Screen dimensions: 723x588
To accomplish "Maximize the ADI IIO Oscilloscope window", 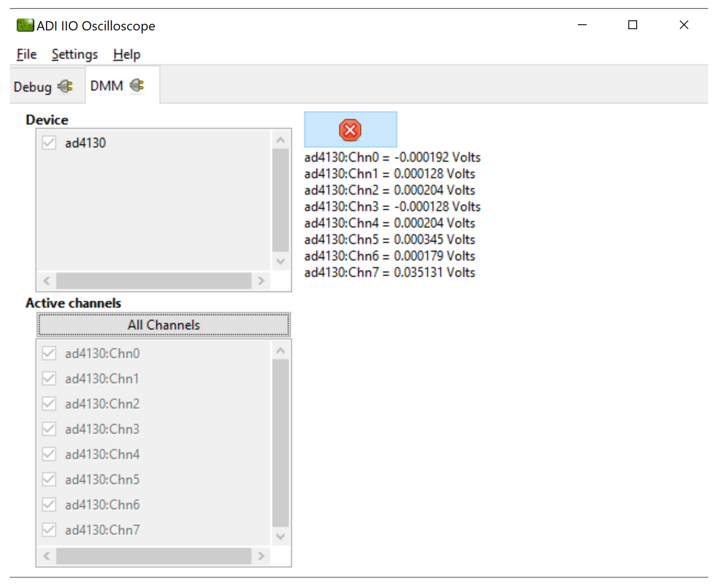I will [633, 25].
